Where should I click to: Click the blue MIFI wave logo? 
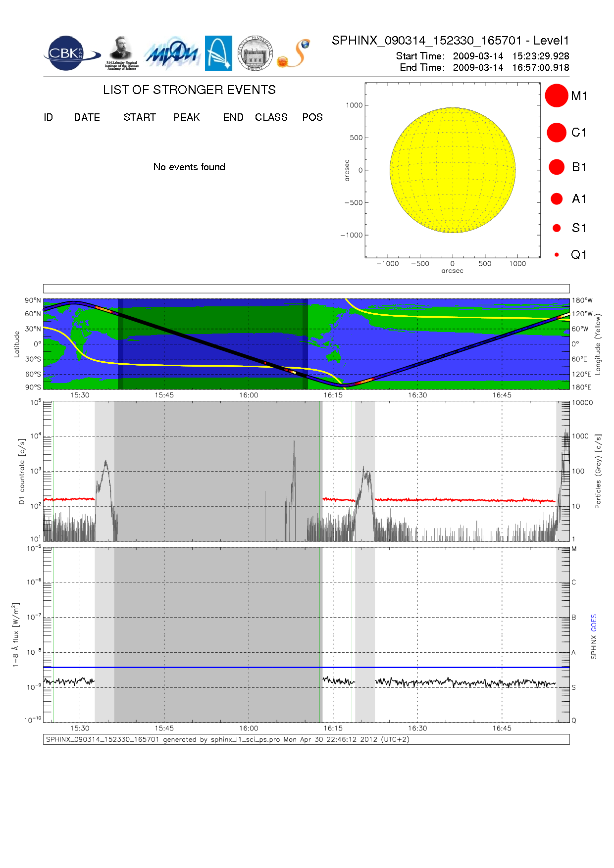tap(172, 53)
